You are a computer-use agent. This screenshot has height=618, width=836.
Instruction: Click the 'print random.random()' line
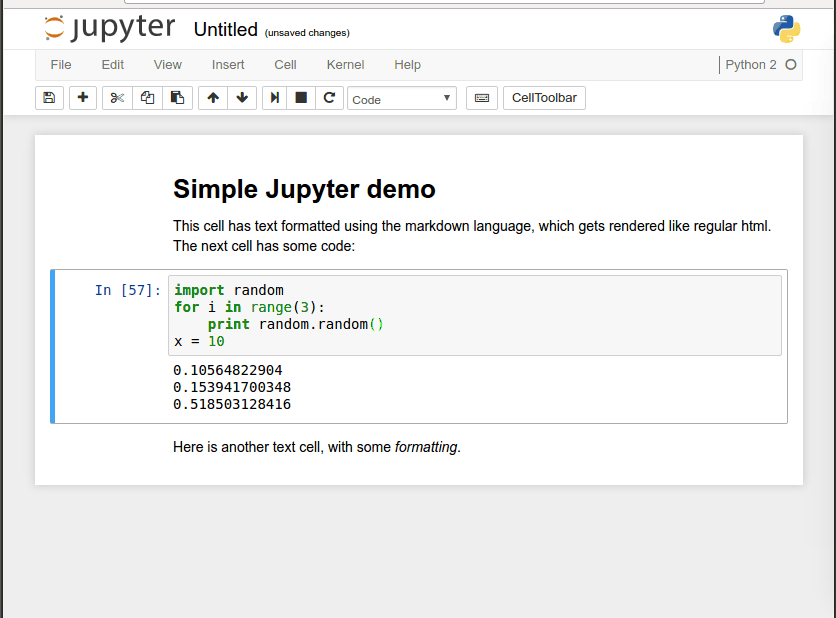click(x=295, y=325)
